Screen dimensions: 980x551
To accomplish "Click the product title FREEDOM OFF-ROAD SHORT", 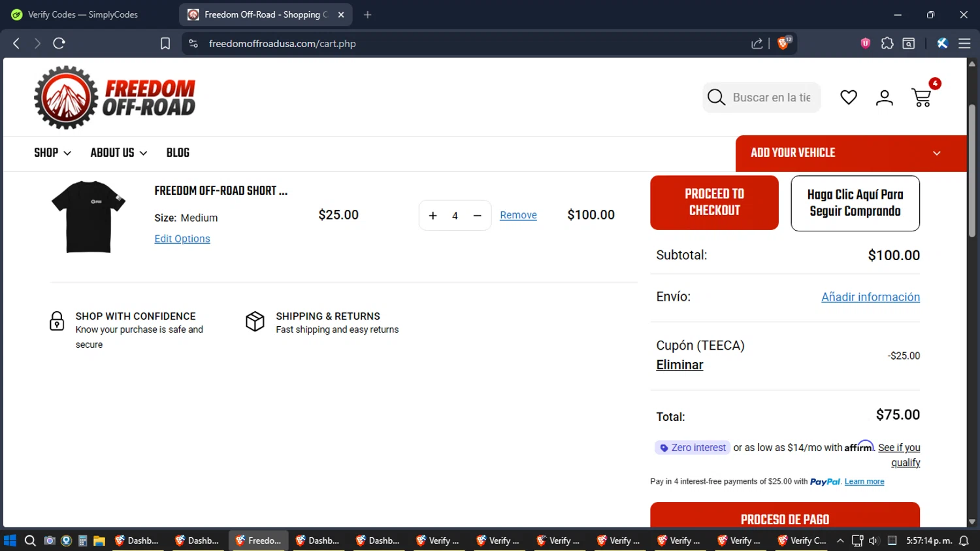I will pos(221,191).
